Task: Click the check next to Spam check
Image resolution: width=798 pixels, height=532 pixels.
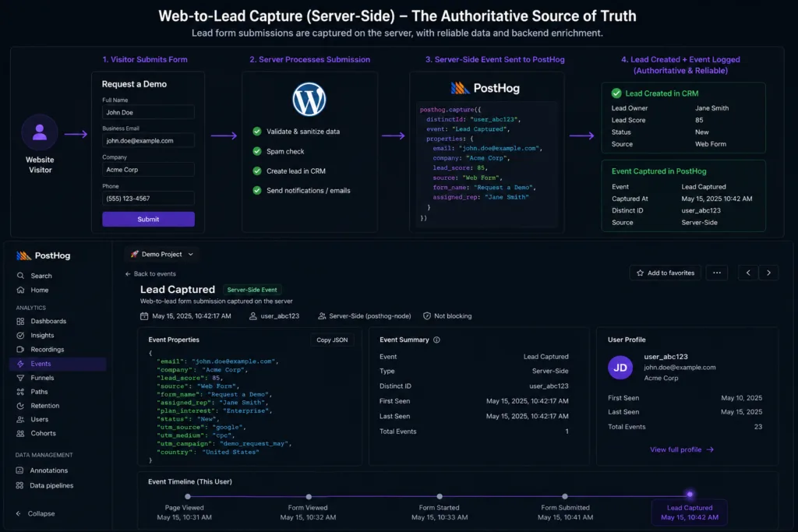Action: click(257, 151)
